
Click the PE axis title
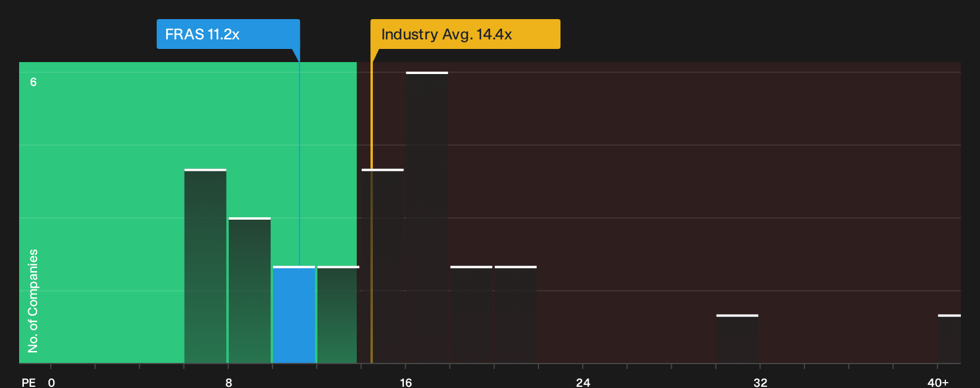(x=29, y=383)
